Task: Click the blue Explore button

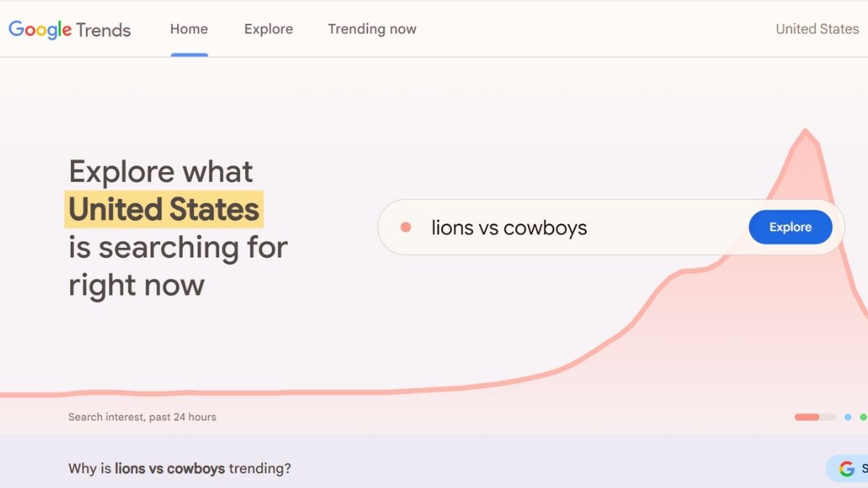Action: click(790, 226)
